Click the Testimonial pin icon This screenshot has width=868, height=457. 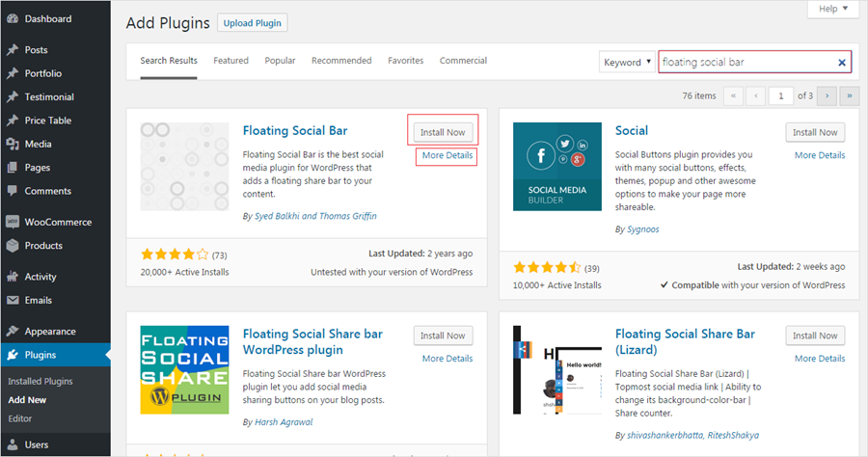[x=13, y=96]
